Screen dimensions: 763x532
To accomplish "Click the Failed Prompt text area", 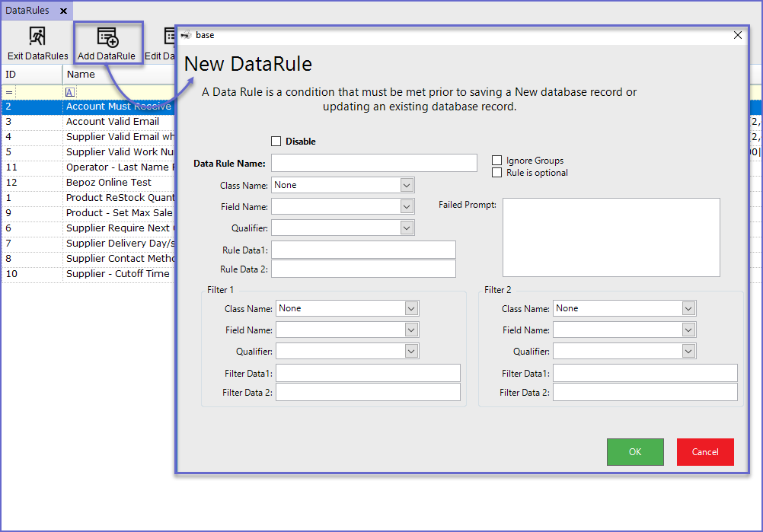I will (x=611, y=237).
